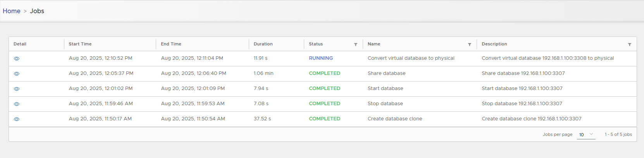The height and width of the screenshot is (158, 644).
Task: Open detail eye icon for Start database job
Action: (17, 89)
